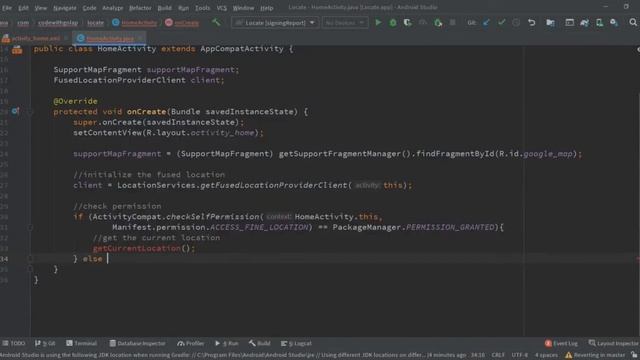Click Git Update Project arrow icon

486,22
